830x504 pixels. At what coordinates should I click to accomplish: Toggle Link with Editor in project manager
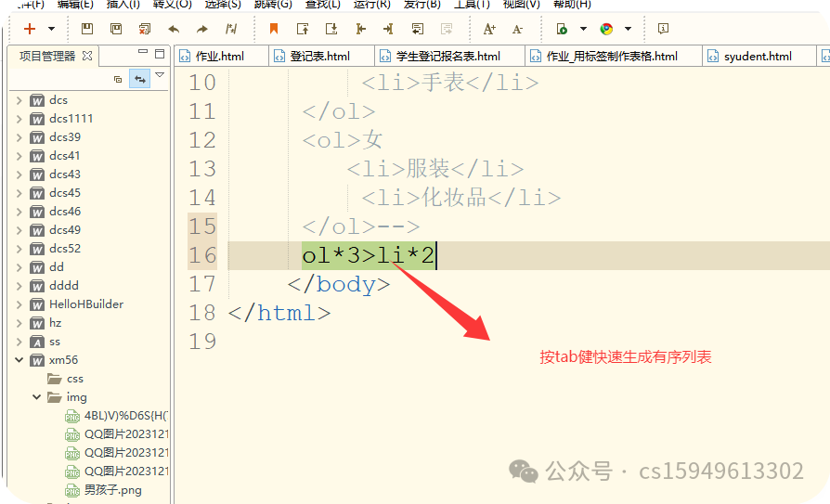(x=139, y=79)
